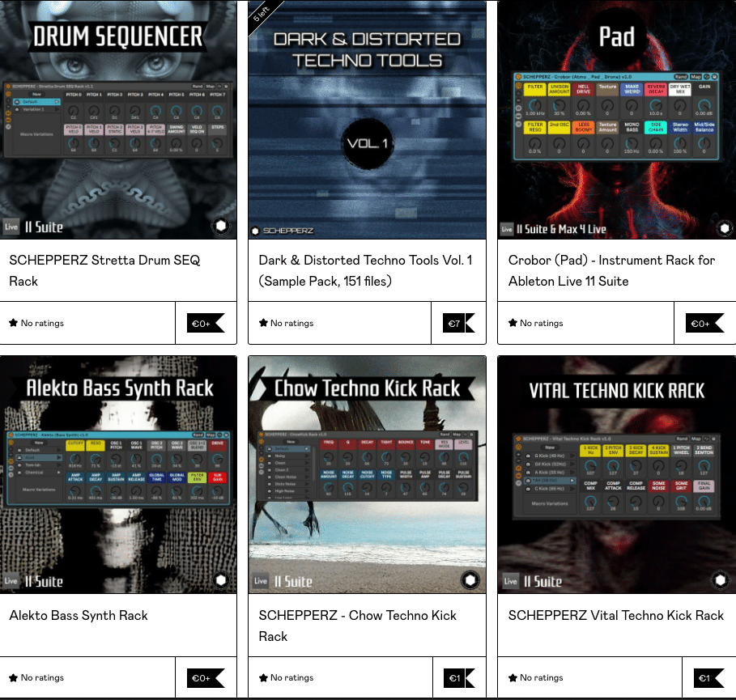
Task: Open the Alekto Bass Synth Rack title link
Action: pyautogui.click(x=79, y=616)
